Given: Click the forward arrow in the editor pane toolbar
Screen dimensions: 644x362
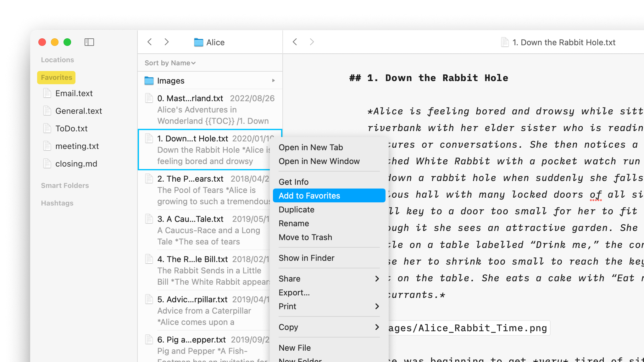Looking at the screenshot, I should tap(312, 42).
